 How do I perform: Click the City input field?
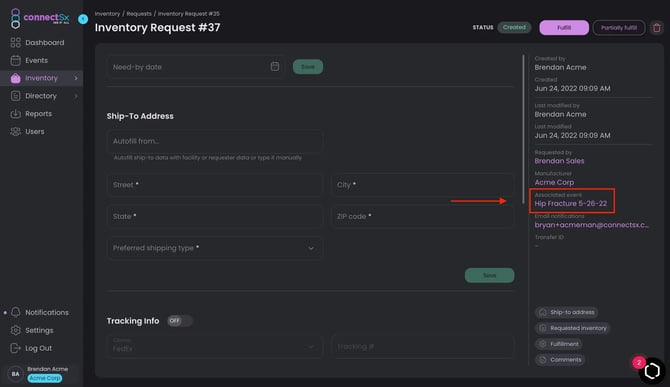tap(423, 185)
